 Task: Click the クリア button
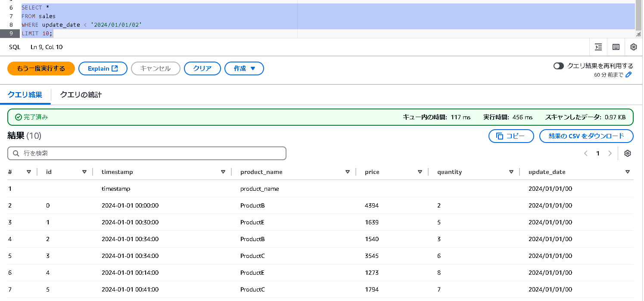pyautogui.click(x=202, y=68)
